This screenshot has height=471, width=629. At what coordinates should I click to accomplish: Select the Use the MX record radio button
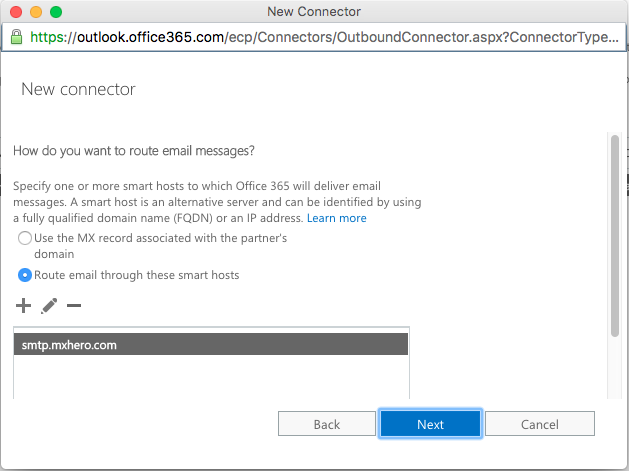pyautogui.click(x=25, y=238)
